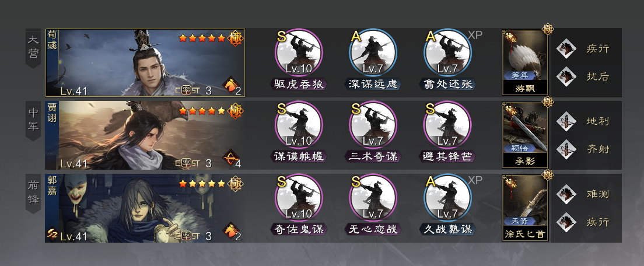Select the 深谋远虑 skill icon
This screenshot has height=266, width=644.
tap(373, 52)
